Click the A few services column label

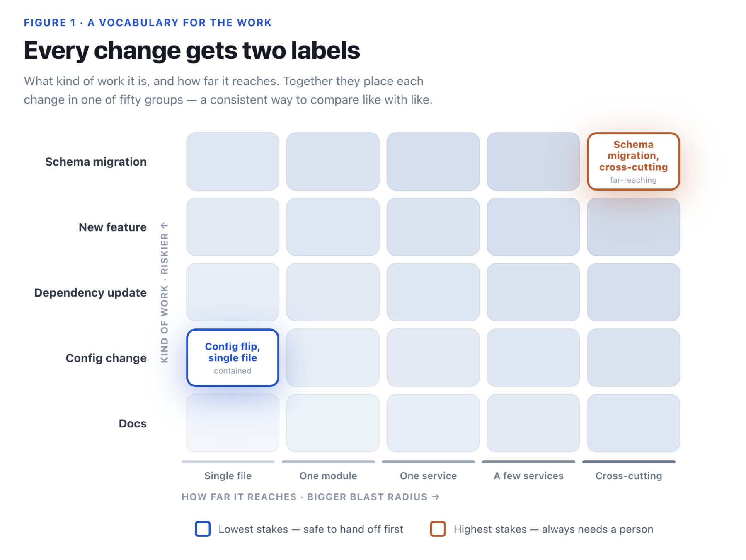(x=529, y=476)
